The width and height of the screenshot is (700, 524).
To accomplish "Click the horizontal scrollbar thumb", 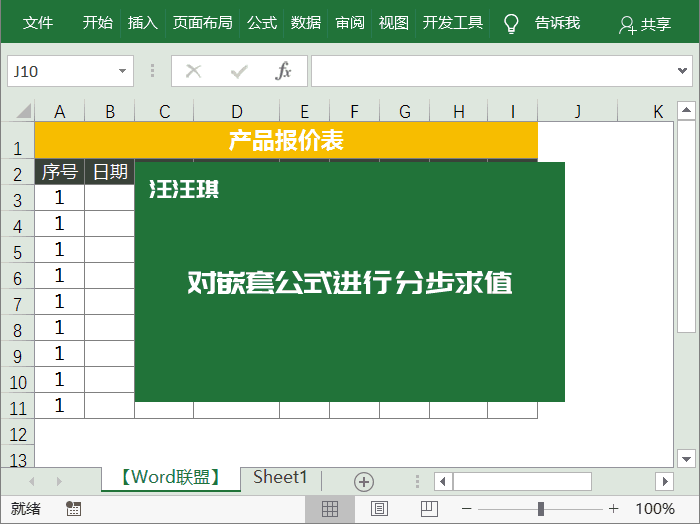I will click(x=522, y=481).
